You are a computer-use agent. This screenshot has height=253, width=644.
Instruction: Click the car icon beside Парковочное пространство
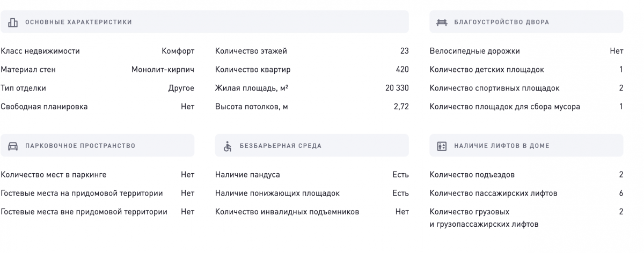coord(13,146)
